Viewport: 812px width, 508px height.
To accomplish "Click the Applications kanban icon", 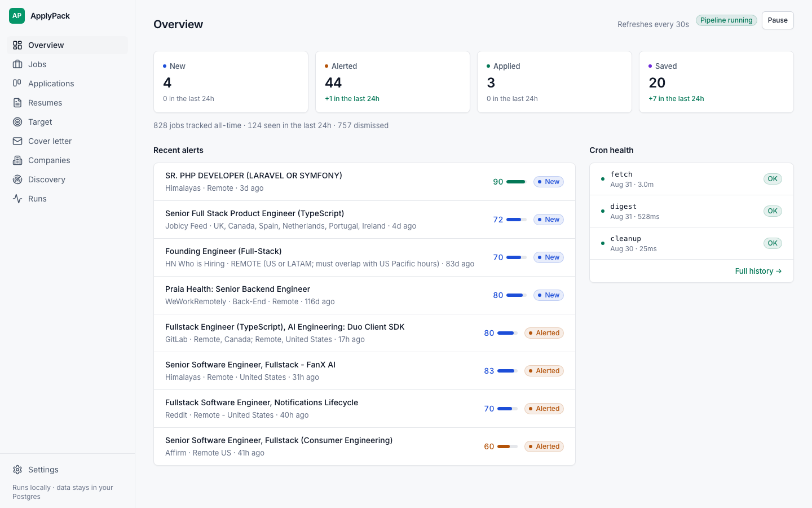I will (17, 84).
